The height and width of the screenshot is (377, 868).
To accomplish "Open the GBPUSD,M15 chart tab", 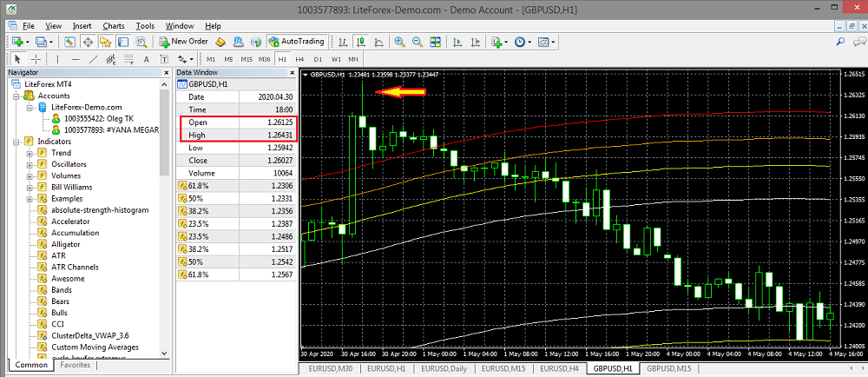I will (x=668, y=368).
